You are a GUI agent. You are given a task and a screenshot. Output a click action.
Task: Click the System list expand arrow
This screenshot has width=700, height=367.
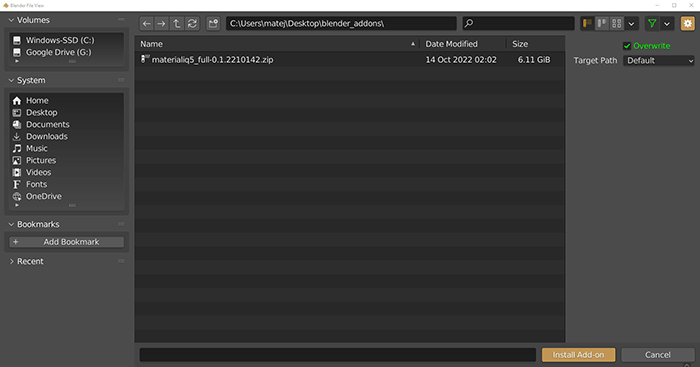pos(17,205)
